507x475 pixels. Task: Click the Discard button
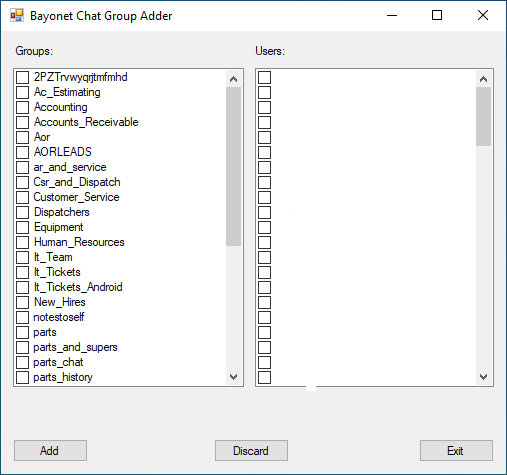pyautogui.click(x=251, y=451)
